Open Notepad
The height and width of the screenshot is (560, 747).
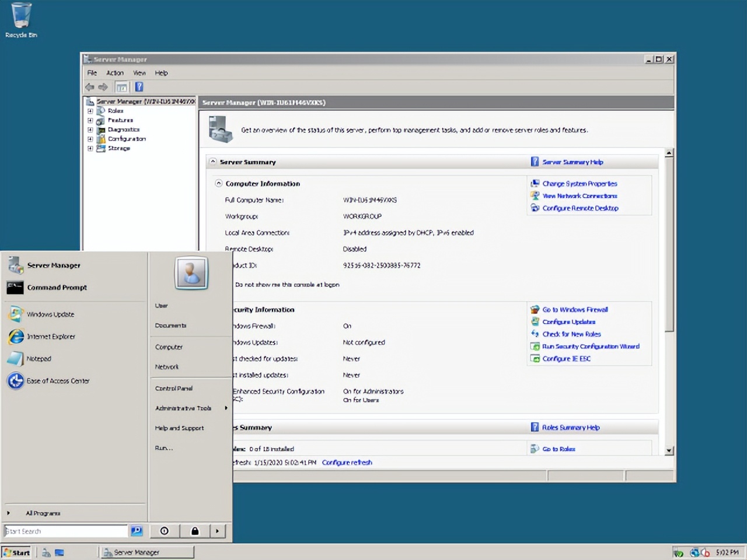tap(39, 359)
